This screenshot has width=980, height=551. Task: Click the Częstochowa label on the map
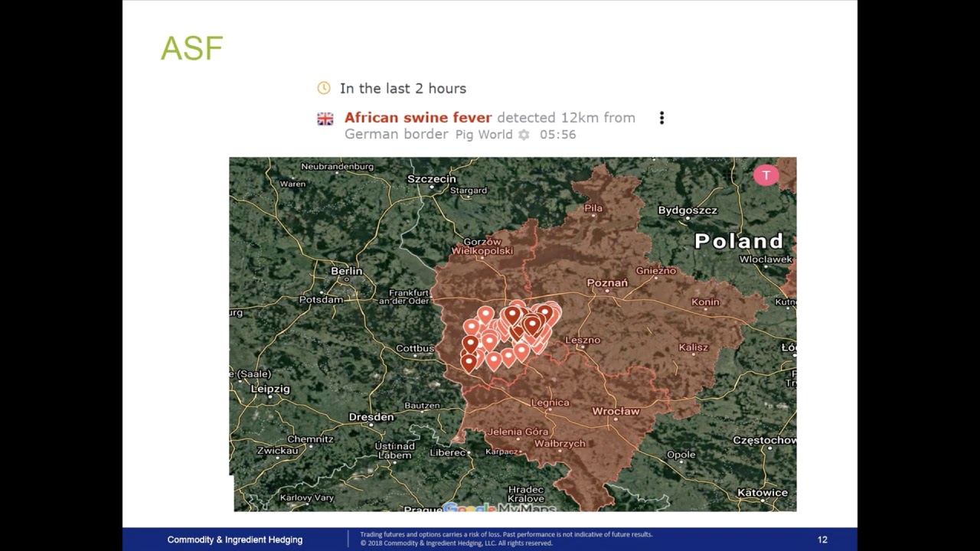point(764,440)
